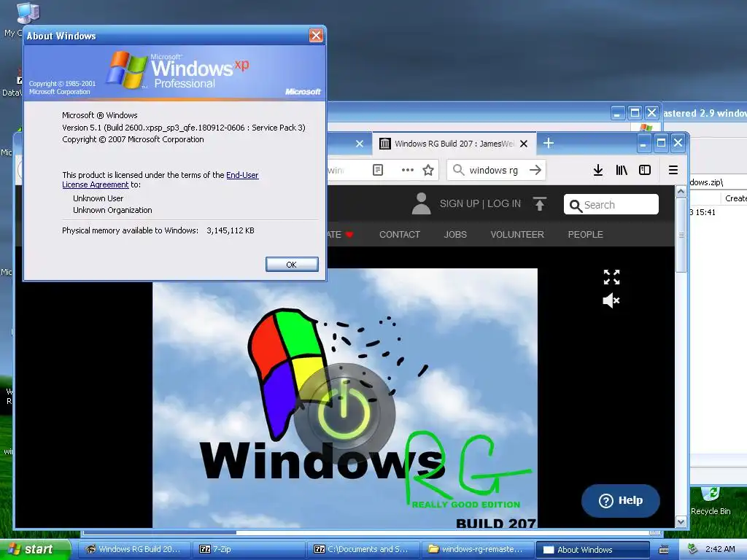Switch to Windows RG Build 20... taskbar item
The height and width of the screenshot is (560, 747).
pos(133,550)
